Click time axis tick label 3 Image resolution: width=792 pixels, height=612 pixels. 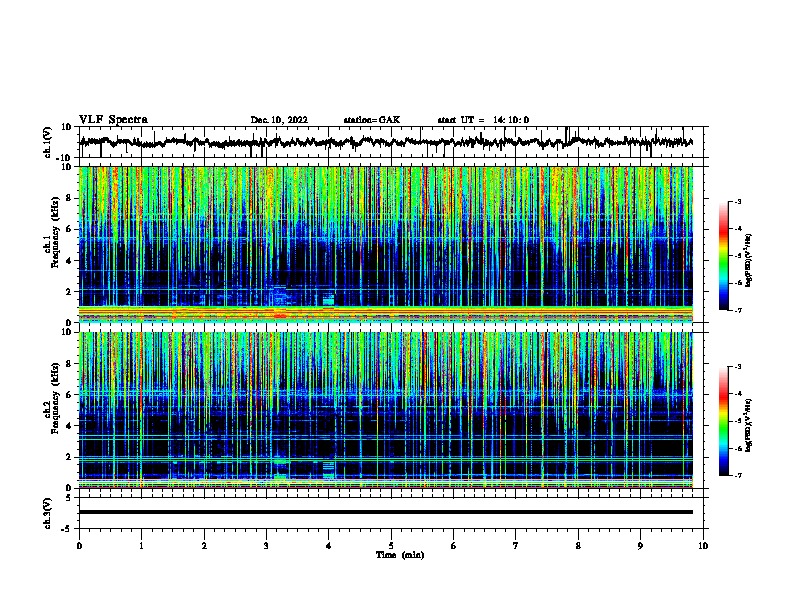[266, 546]
